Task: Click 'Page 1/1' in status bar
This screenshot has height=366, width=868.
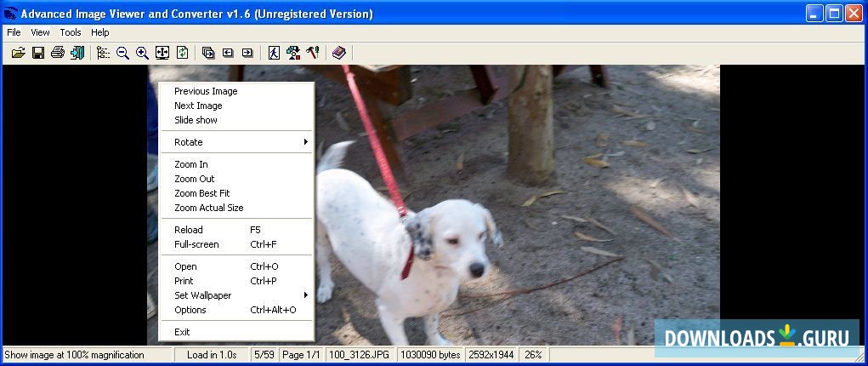Action: tap(301, 354)
